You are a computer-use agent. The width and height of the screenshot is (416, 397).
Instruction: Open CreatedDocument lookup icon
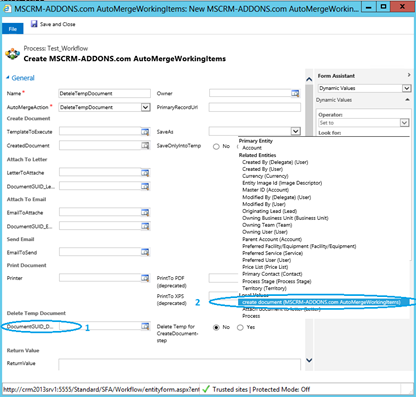145,146
